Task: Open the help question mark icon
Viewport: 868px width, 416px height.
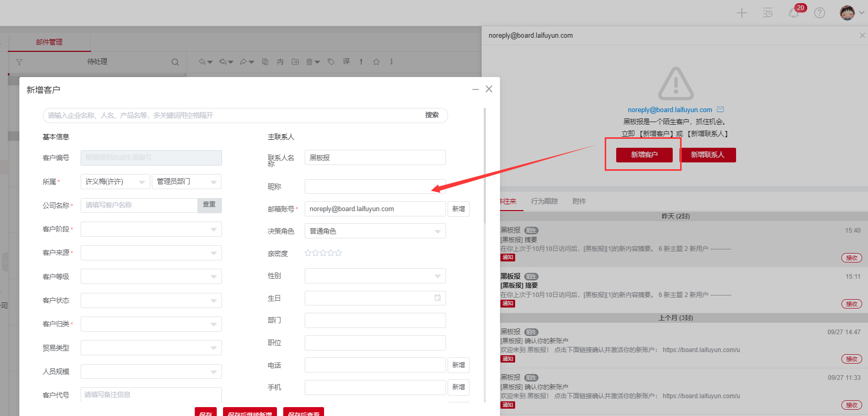Action: [x=819, y=13]
